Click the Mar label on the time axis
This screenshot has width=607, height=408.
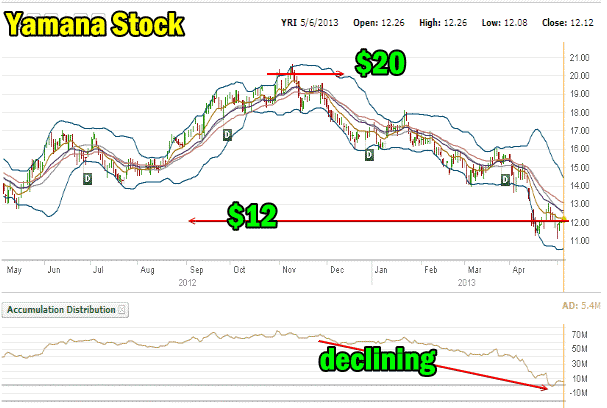(x=475, y=270)
